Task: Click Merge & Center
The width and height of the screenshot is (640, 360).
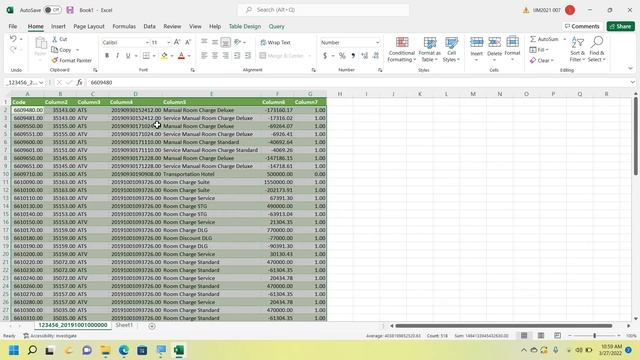Action: coord(282,56)
